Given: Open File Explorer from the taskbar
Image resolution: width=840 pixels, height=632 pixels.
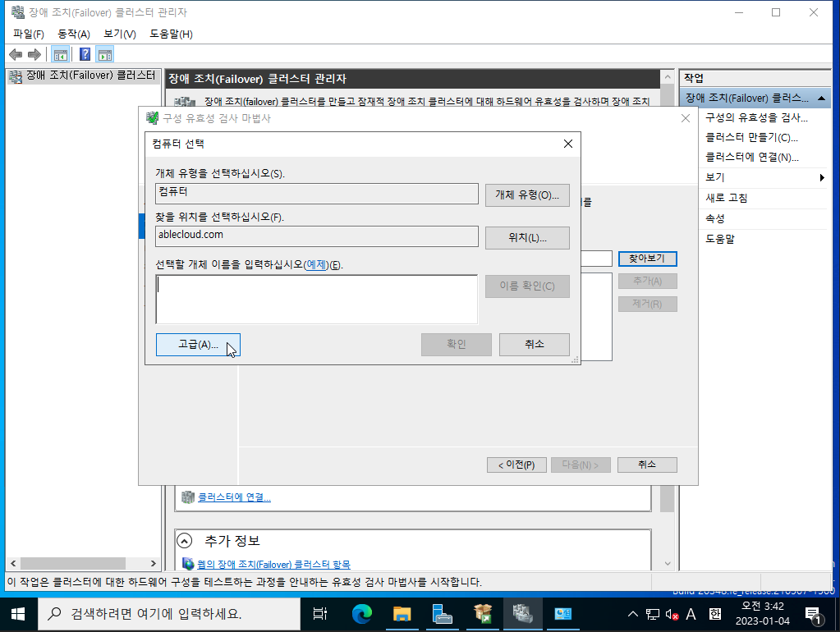Looking at the screenshot, I should (x=402, y=614).
